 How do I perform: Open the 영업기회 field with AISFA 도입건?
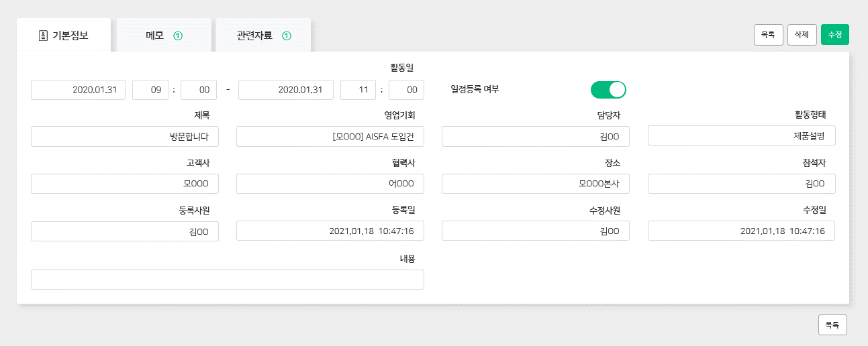point(330,137)
